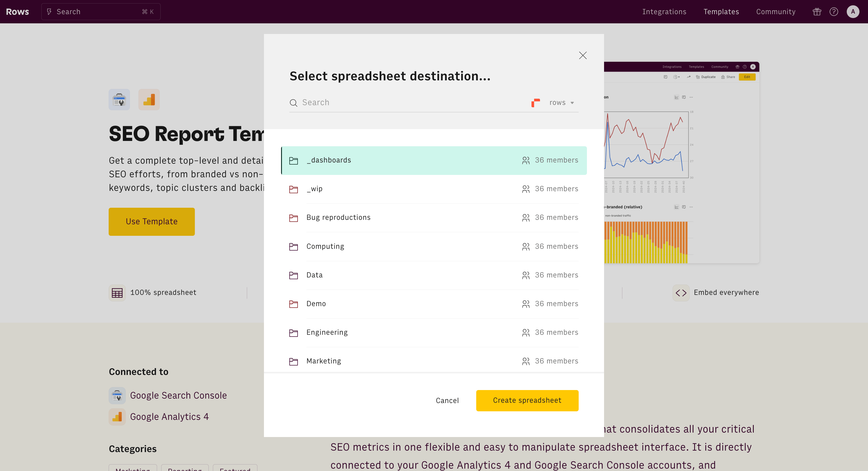Click the template preview chart thumbnail

click(681, 163)
